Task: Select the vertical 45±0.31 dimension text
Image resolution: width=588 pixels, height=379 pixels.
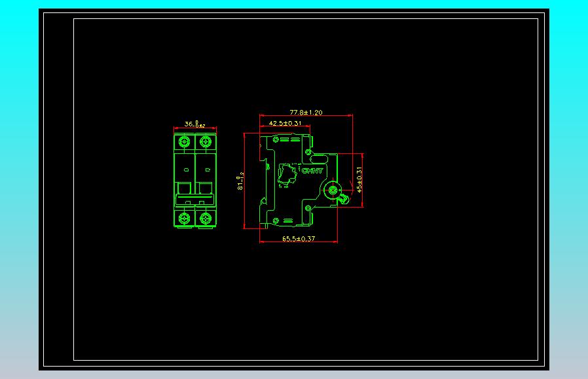Action: (x=359, y=179)
